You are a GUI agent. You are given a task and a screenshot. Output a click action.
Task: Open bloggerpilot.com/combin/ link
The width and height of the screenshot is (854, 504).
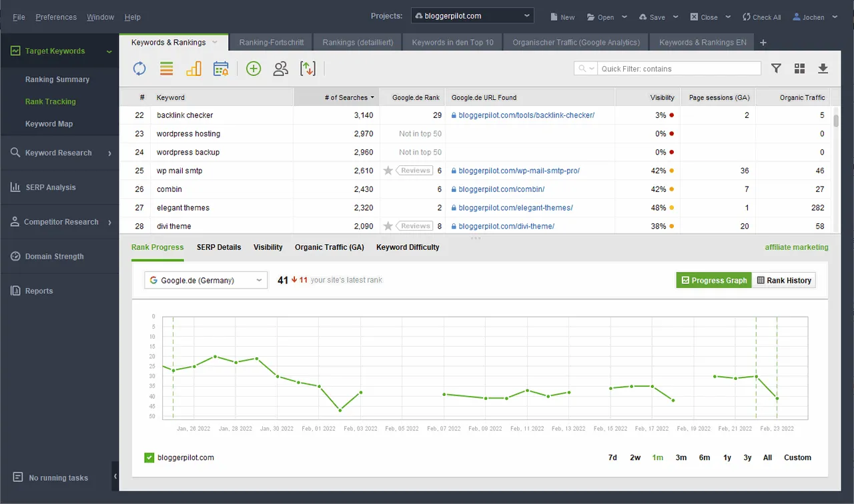(502, 189)
